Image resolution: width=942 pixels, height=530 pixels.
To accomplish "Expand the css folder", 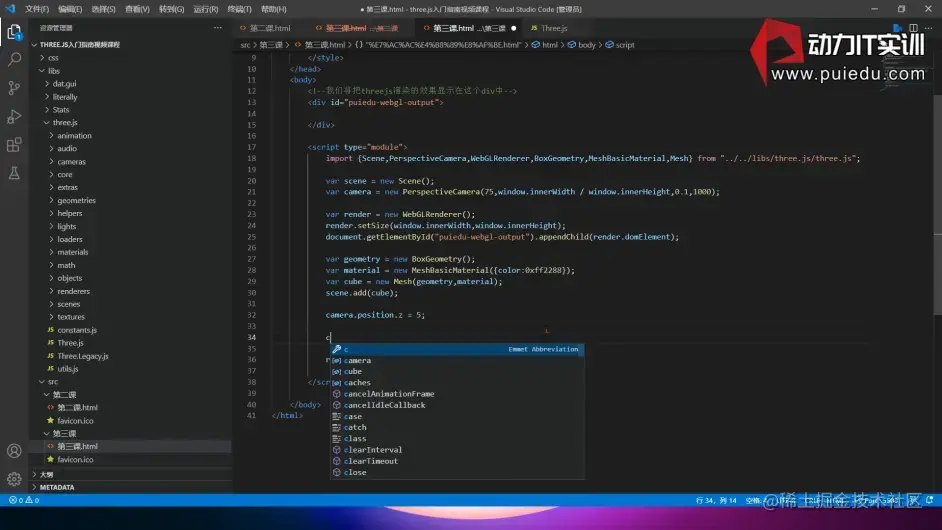I will click(53, 58).
